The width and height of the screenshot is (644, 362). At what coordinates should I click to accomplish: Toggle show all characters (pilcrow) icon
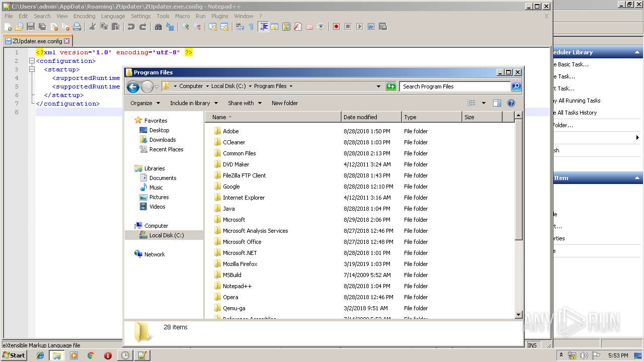click(x=251, y=27)
